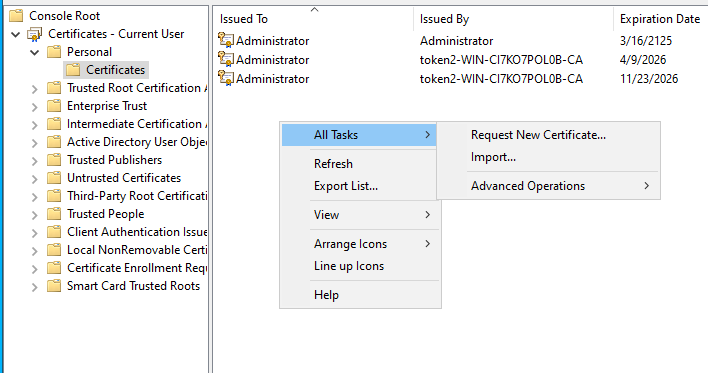
Task: Click the 11/23/2026 expiration date
Action: point(649,79)
